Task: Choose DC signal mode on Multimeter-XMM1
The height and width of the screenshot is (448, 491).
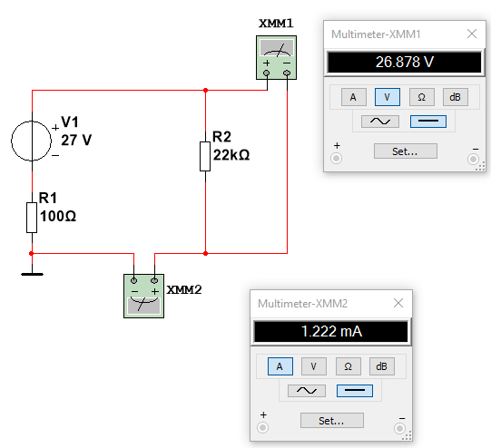Action: point(428,122)
